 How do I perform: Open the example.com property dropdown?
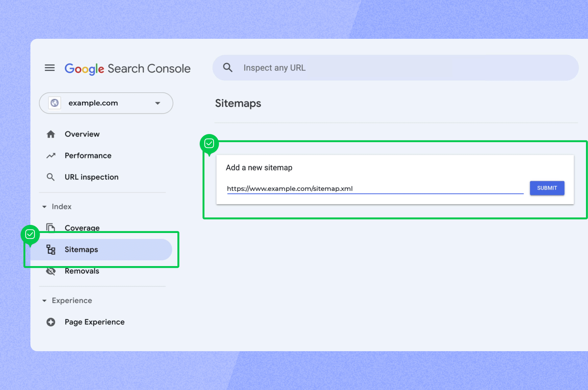[106, 103]
